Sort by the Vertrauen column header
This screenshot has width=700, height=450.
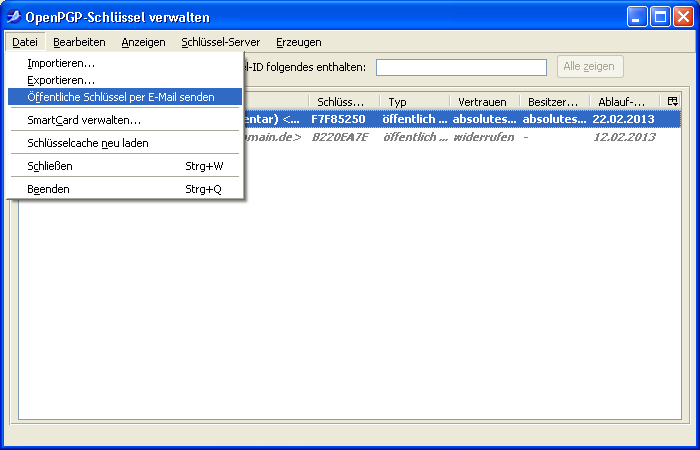click(x=485, y=102)
